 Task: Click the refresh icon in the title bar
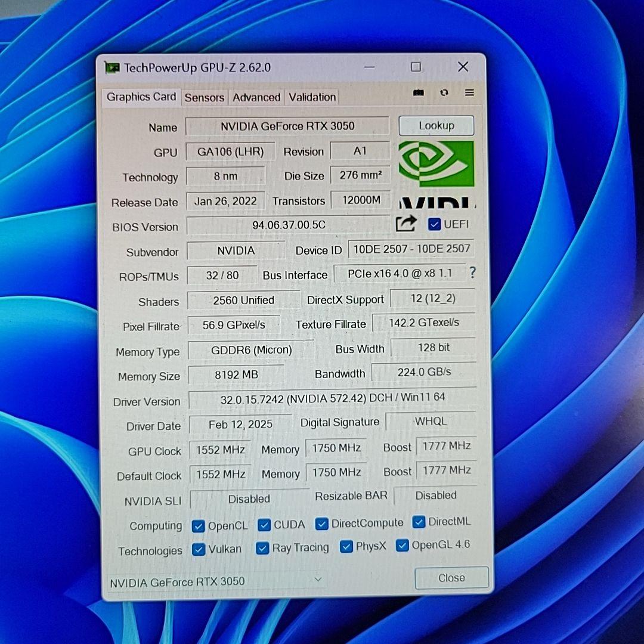click(x=444, y=93)
